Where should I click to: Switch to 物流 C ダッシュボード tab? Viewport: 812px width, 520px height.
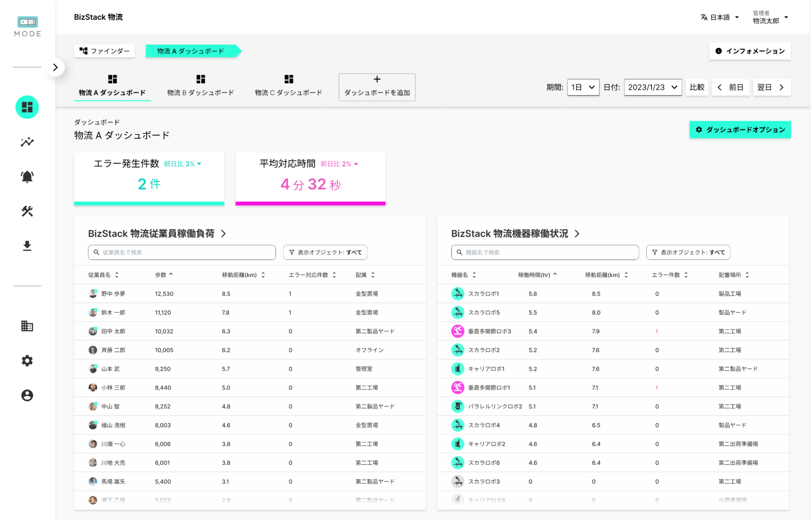coord(288,86)
